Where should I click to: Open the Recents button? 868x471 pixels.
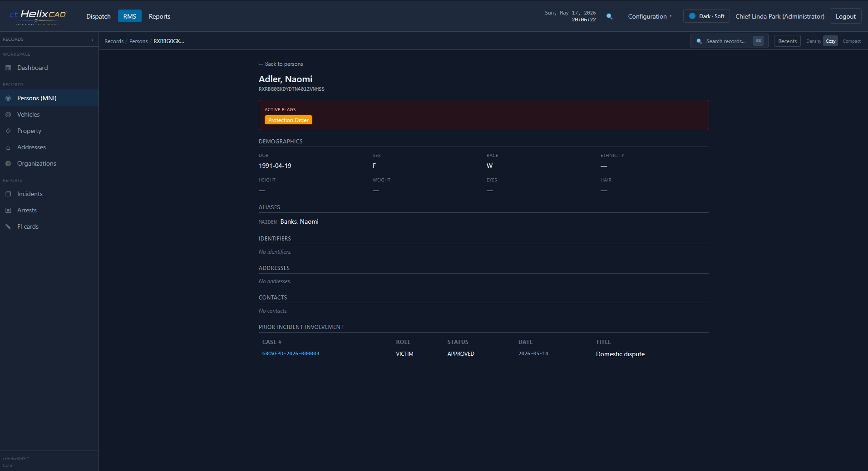click(787, 41)
